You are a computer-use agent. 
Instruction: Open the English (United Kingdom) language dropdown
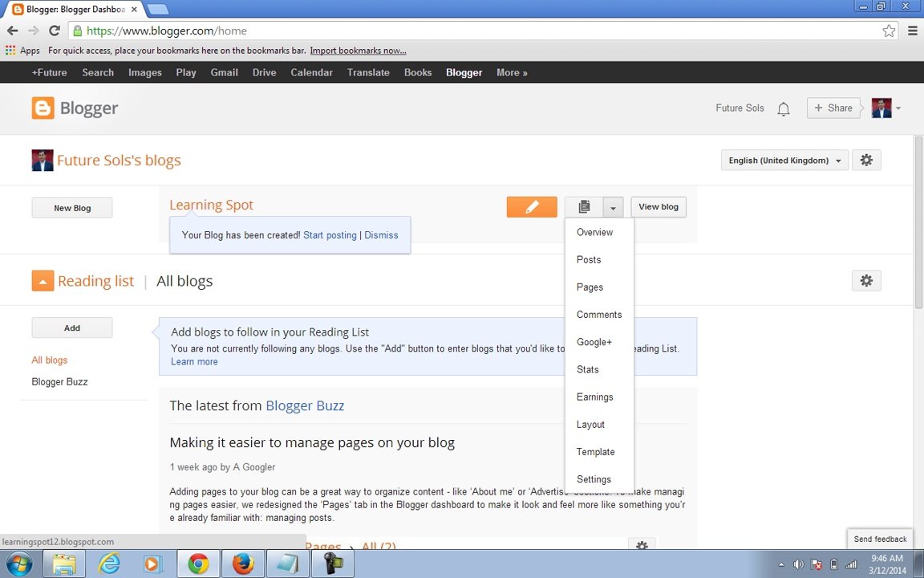tap(784, 160)
